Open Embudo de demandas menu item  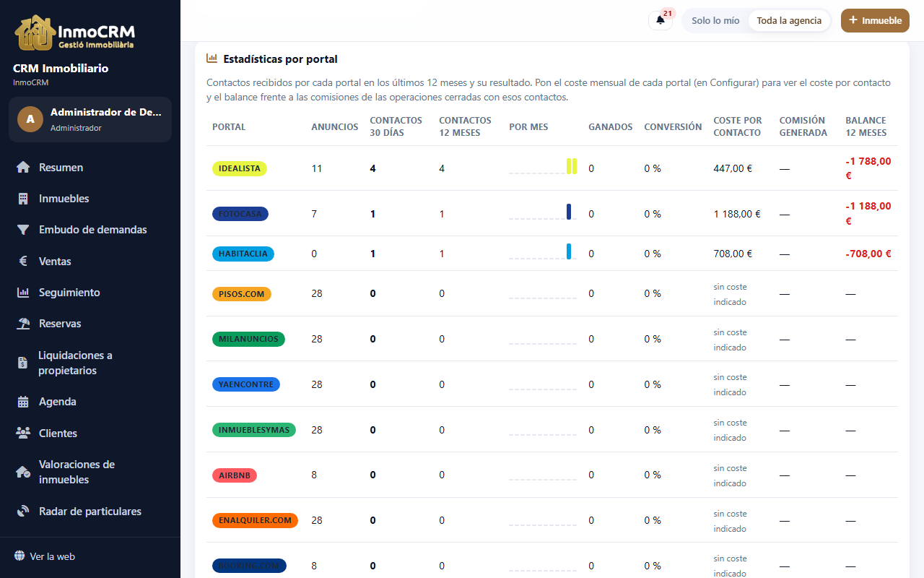click(x=90, y=230)
